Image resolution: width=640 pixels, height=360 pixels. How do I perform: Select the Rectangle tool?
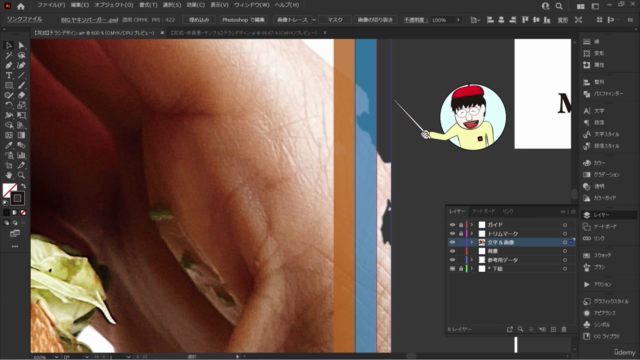[x=9, y=85]
